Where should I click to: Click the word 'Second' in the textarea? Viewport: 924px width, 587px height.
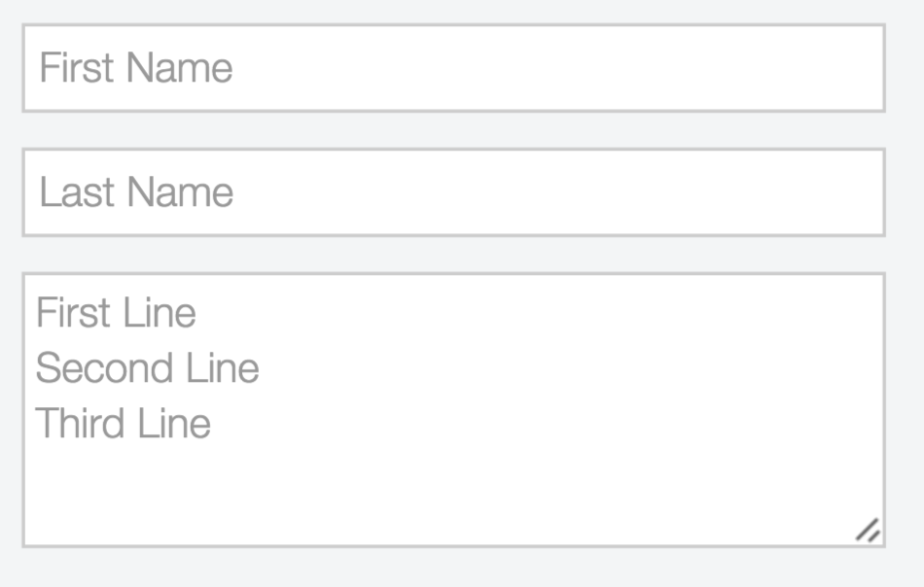click(91, 368)
